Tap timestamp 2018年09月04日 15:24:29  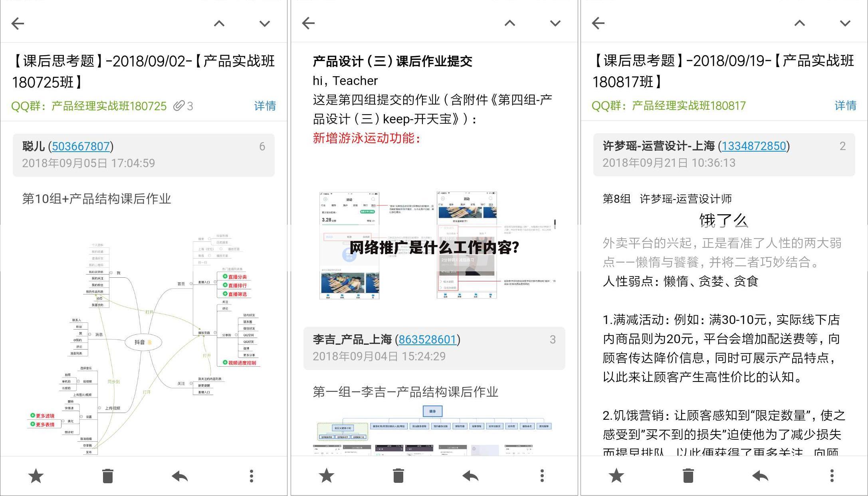pos(379,356)
